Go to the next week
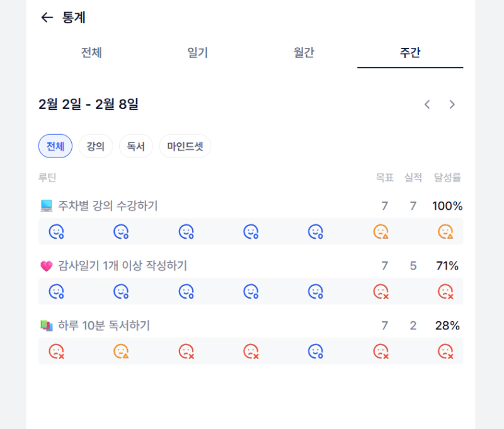 pyautogui.click(x=452, y=105)
